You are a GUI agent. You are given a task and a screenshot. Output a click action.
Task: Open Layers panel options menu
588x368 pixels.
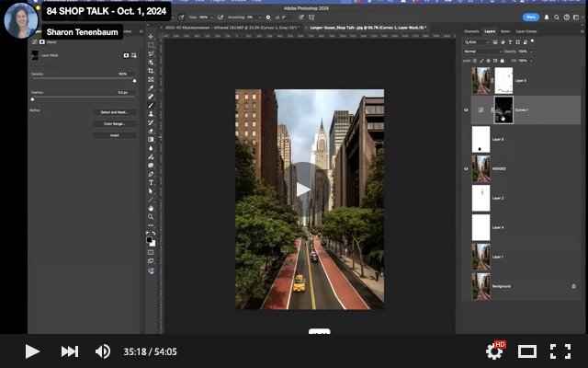coord(582,31)
